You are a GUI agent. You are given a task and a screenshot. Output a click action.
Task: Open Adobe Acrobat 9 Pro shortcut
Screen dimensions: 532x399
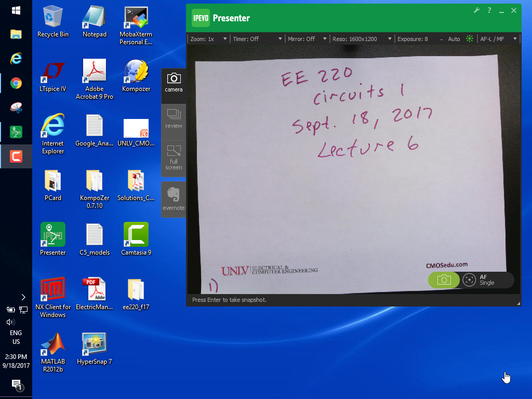95,79
